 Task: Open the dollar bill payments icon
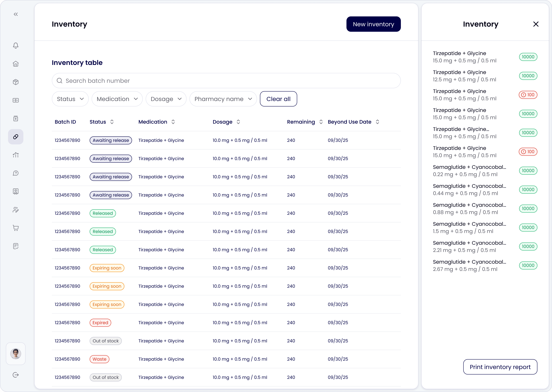point(16,100)
